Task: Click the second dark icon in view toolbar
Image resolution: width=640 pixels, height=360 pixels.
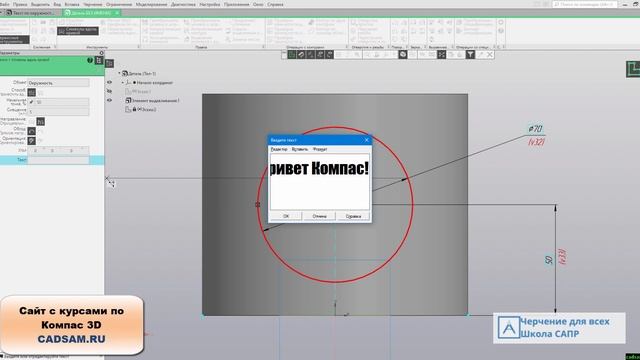Action: click(x=301, y=54)
